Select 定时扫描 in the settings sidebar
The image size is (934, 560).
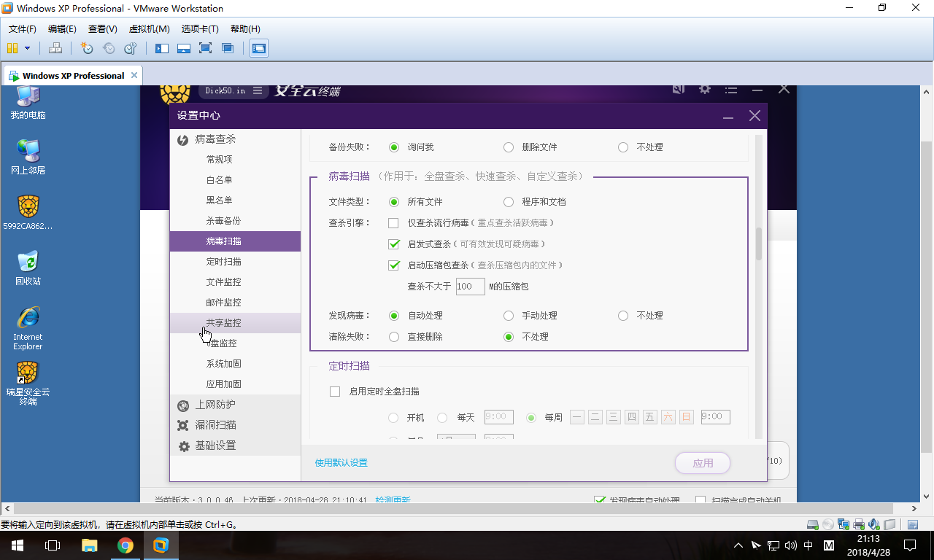click(x=223, y=262)
